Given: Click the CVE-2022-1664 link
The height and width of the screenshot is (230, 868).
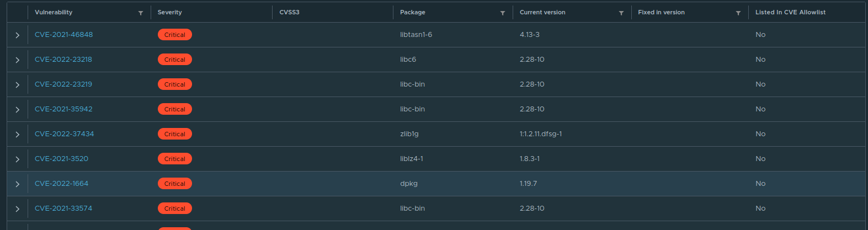Looking at the screenshot, I should point(61,184).
